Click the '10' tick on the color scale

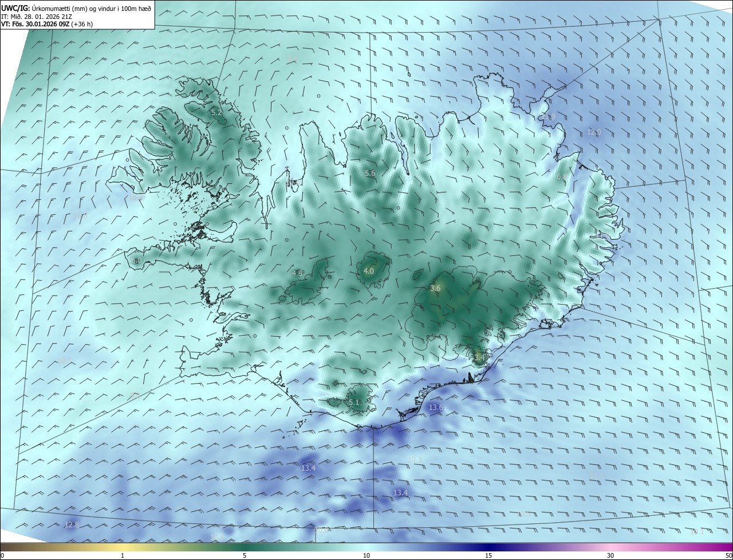point(366,555)
